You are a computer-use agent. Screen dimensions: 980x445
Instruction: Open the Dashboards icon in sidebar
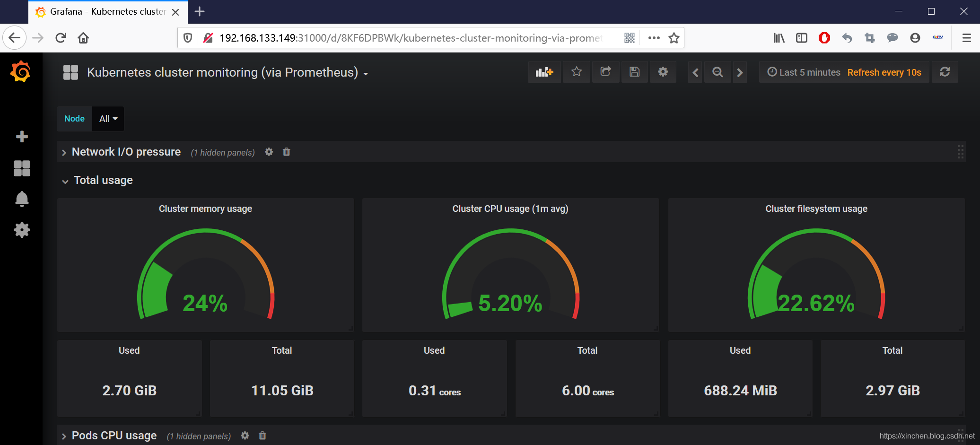[22, 168]
